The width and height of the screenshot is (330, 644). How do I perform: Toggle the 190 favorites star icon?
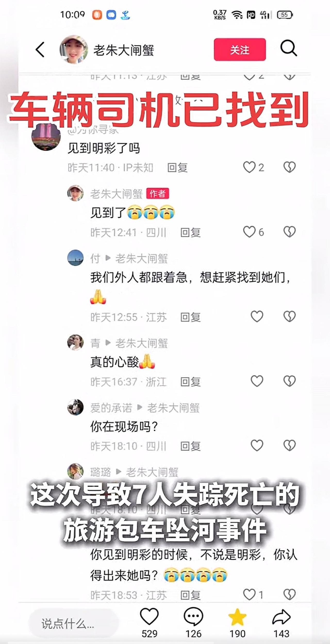[x=237, y=617]
